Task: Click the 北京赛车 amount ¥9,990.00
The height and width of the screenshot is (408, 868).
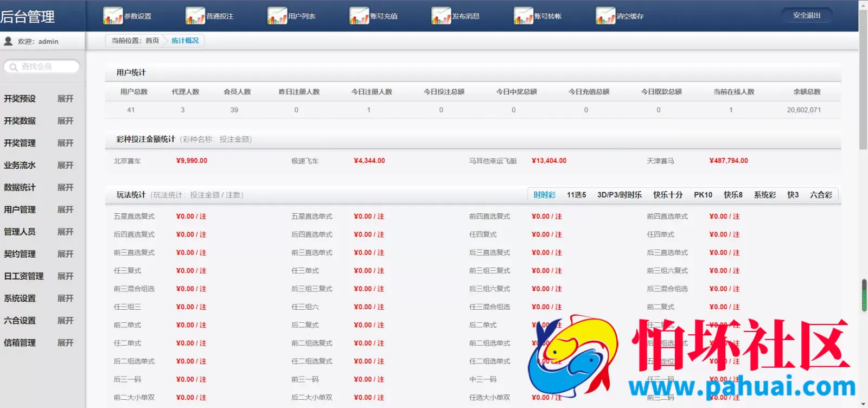Action: pos(192,161)
